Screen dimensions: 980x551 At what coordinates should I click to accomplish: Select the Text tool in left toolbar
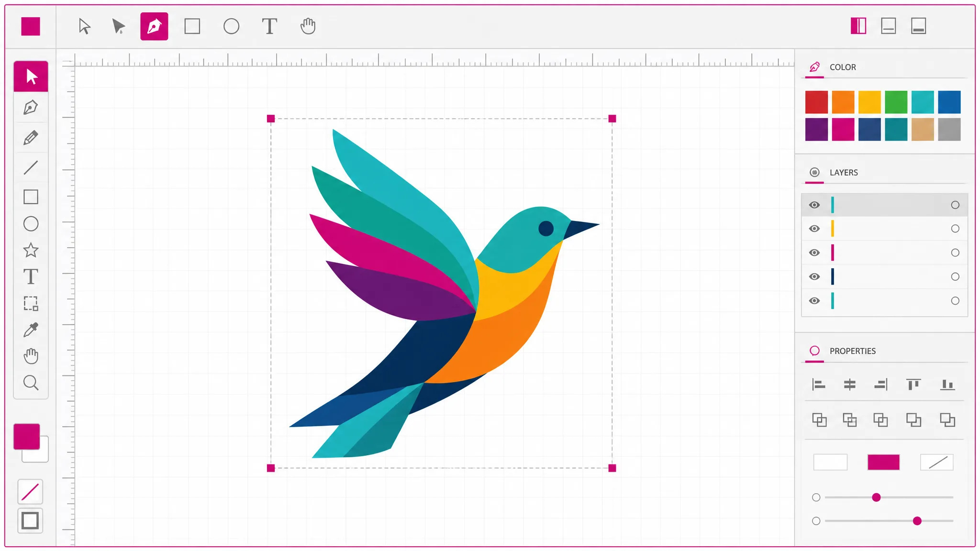point(31,277)
